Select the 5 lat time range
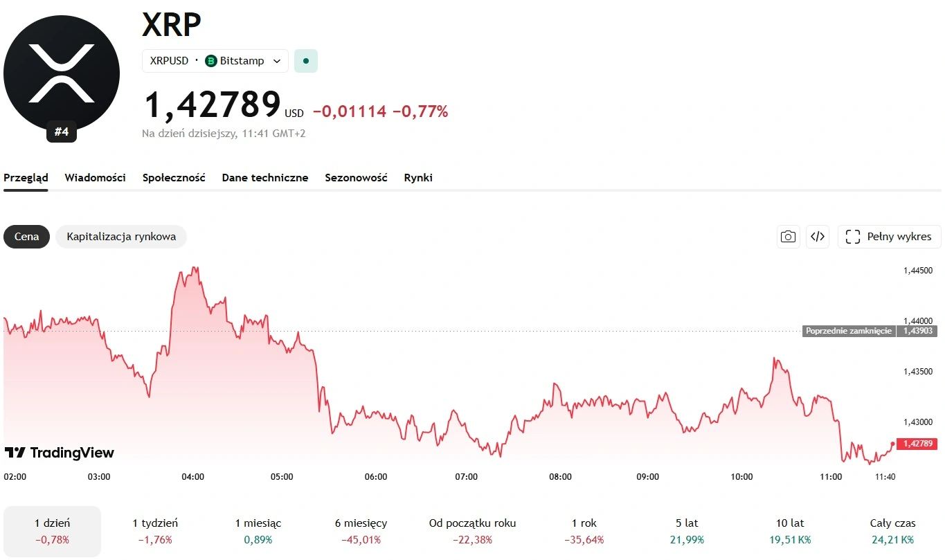This screenshot has height=560, width=945. (x=687, y=531)
